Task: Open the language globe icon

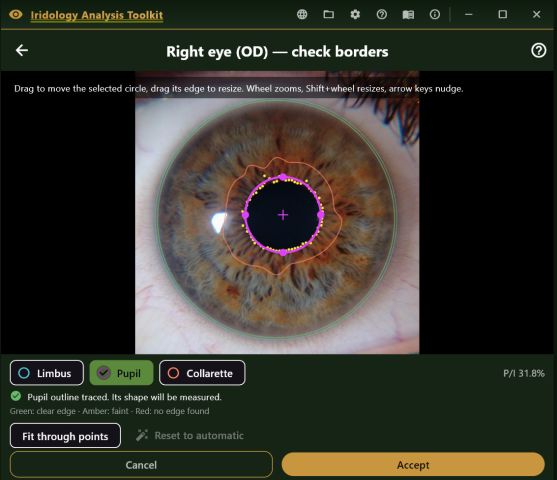Action: (x=302, y=15)
